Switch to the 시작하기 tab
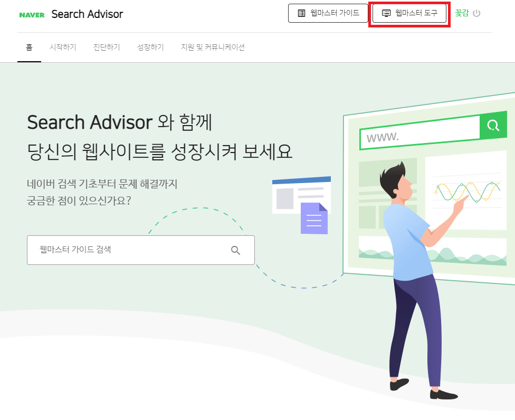 (x=63, y=47)
